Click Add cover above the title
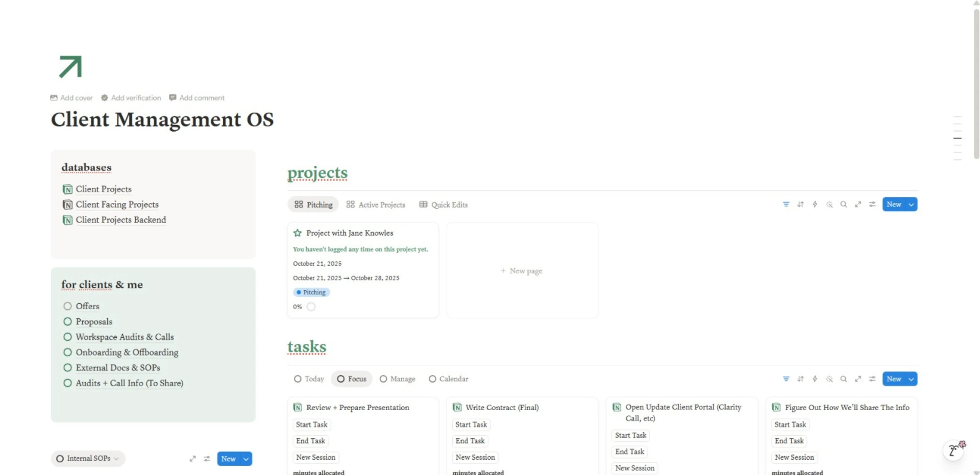 [71, 98]
